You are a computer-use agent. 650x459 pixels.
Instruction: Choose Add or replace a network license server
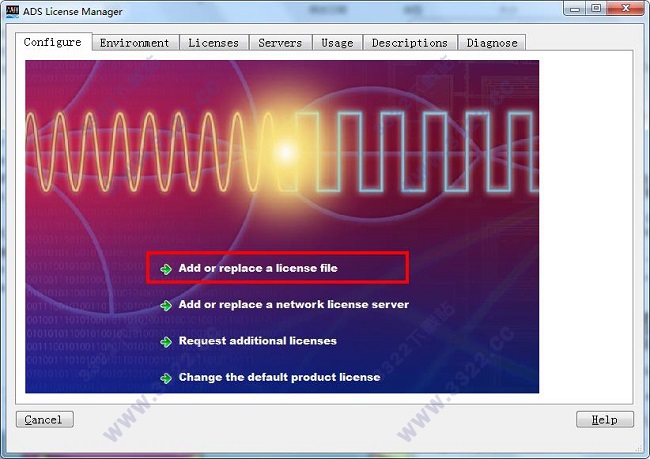pos(293,304)
